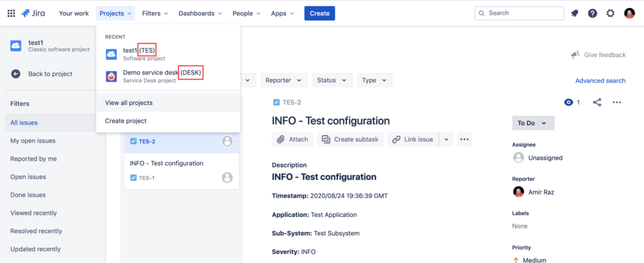Open the notifications icon in header
This screenshot has height=263, width=644.
point(574,13)
